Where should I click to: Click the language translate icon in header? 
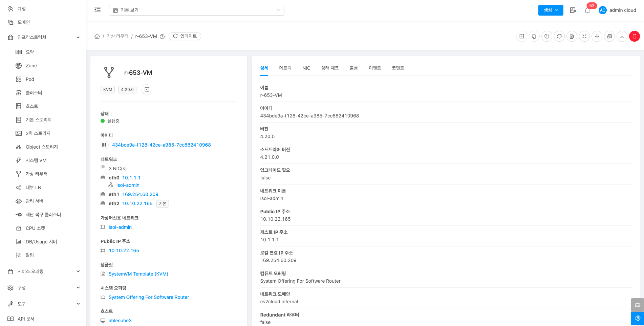pos(573,10)
